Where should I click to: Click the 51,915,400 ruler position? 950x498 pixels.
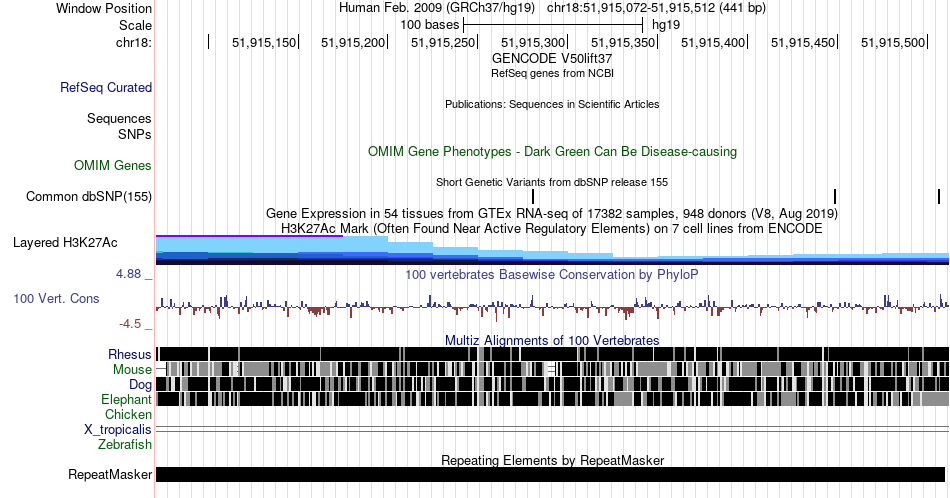pos(713,42)
